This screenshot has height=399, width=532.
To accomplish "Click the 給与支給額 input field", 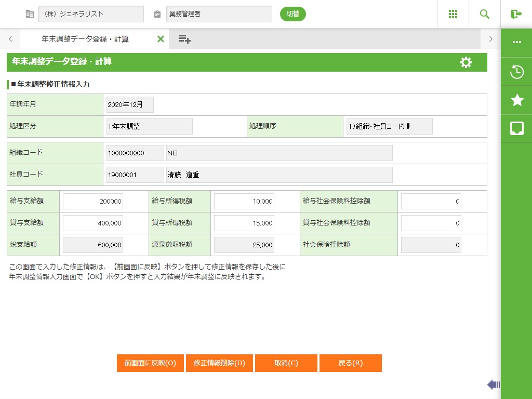I will 93,202.
